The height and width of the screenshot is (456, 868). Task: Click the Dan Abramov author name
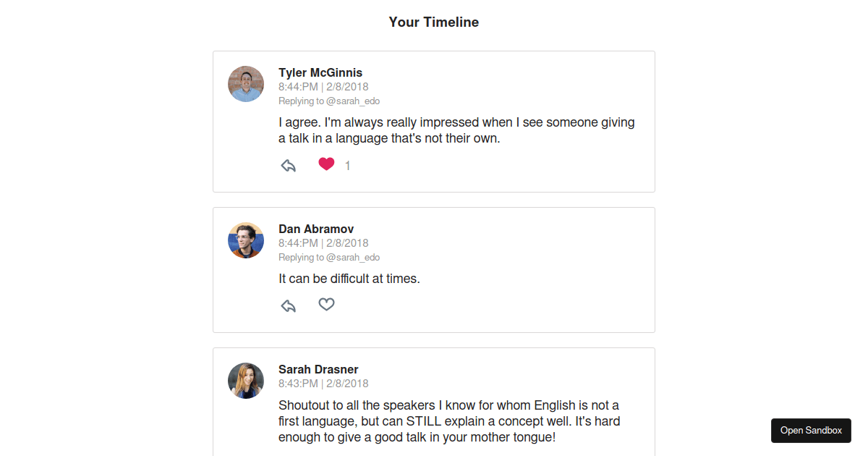(x=316, y=229)
